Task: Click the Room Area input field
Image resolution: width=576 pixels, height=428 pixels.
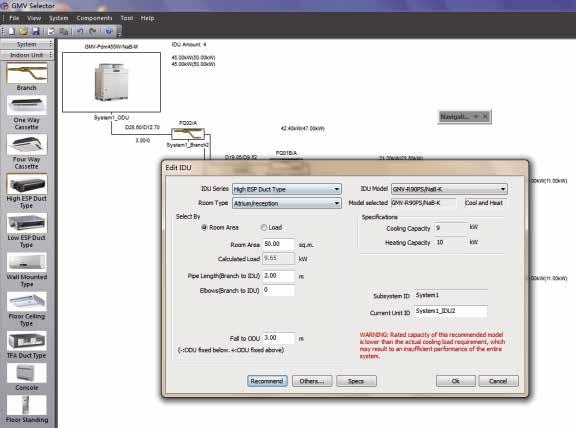Action: [x=279, y=244]
